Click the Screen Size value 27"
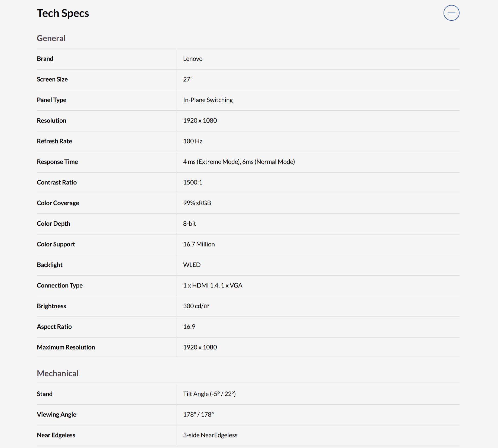The height and width of the screenshot is (448, 498). coord(187,79)
